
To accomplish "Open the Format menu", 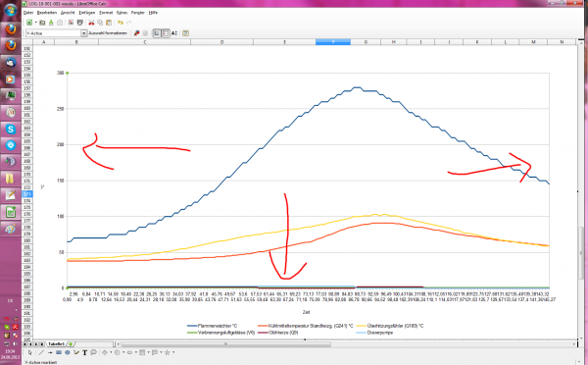I will [106, 13].
